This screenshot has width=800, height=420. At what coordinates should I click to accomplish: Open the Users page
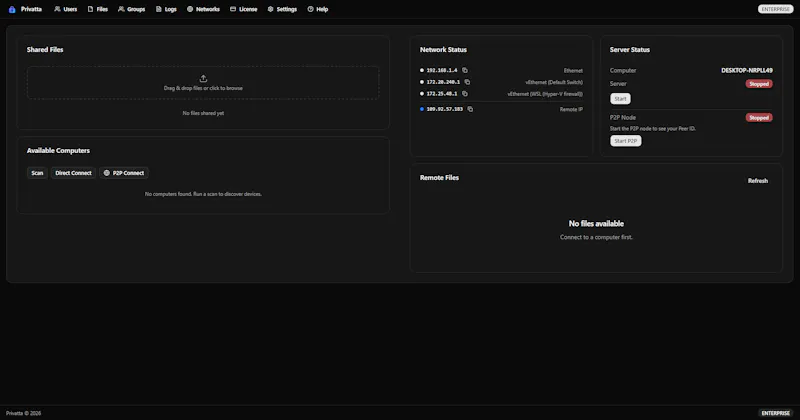coord(66,9)
